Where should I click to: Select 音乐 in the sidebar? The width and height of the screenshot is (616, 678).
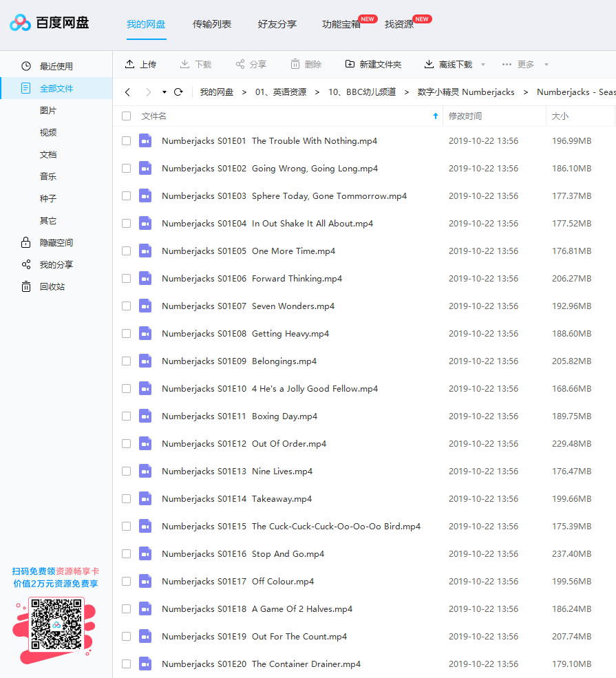coord(48,176)
